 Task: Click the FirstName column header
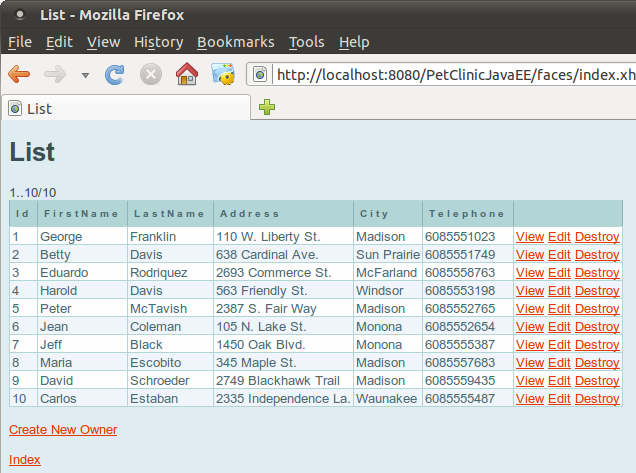[81, 213]
